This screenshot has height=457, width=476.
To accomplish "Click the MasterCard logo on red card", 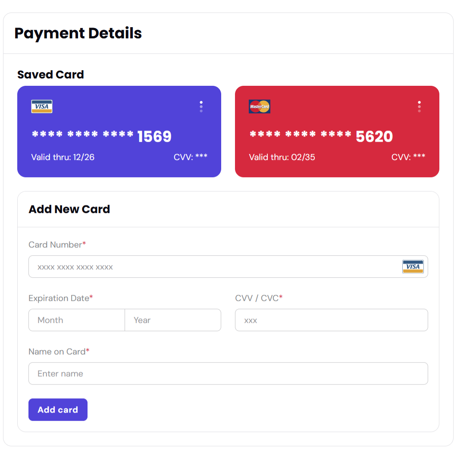I will click(x=260, y=106).
